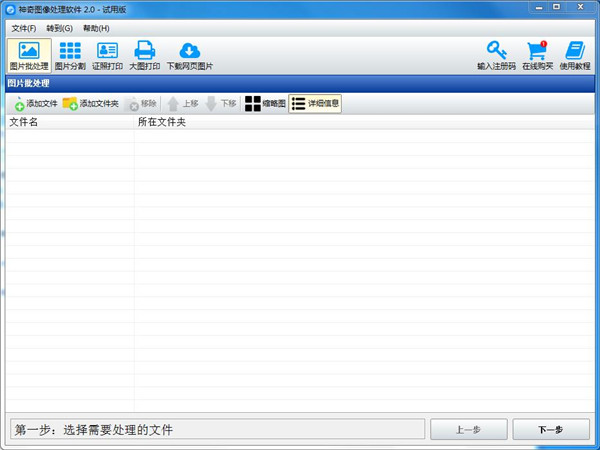Open the 在线购买 shopping cart
The width and height of the screenshot is (600, 450).
537,55
